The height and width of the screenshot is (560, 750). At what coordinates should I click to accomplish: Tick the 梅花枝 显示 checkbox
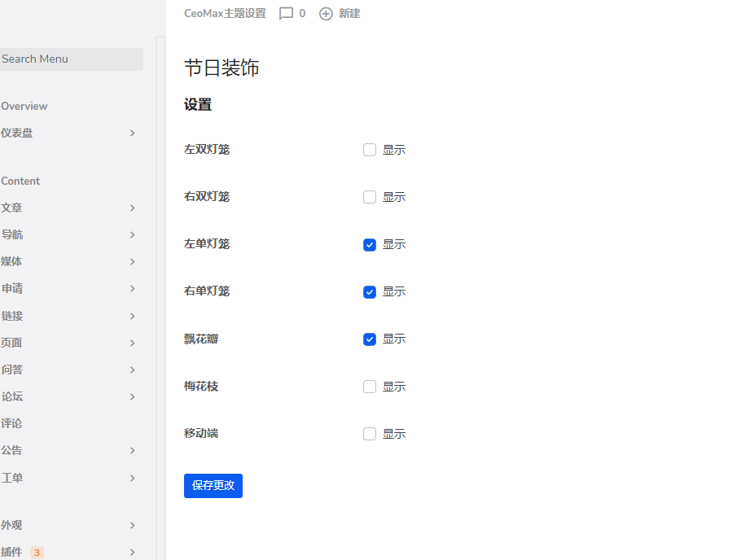(x=370, y=387)
